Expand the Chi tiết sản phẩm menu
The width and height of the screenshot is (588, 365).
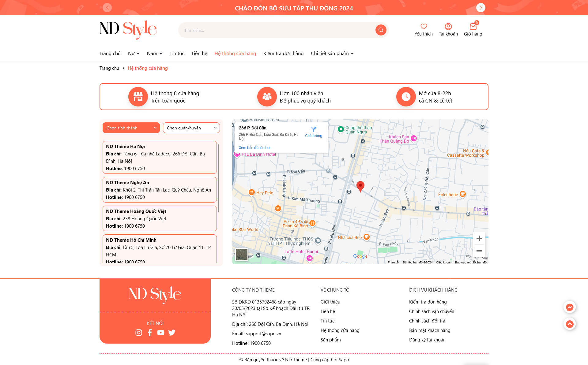pos(332,54)
